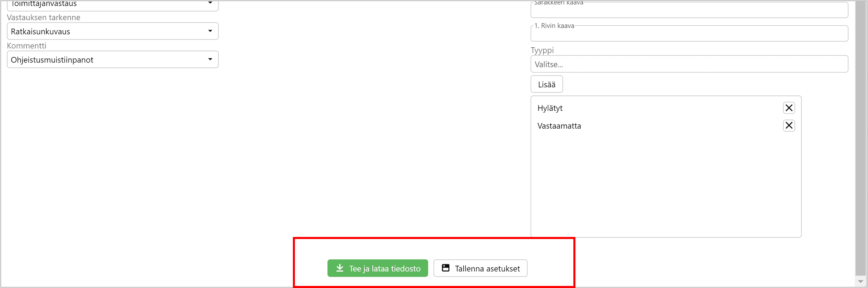Open the Ratkaisunkuvaus combo box
This screenshot has width=868, height=288.
[108, 31]
